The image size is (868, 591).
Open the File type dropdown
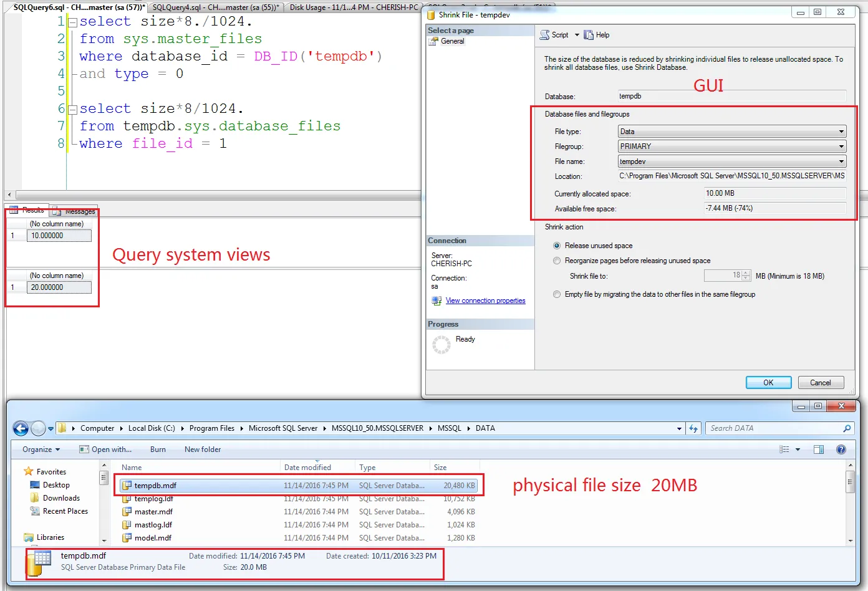841,132
